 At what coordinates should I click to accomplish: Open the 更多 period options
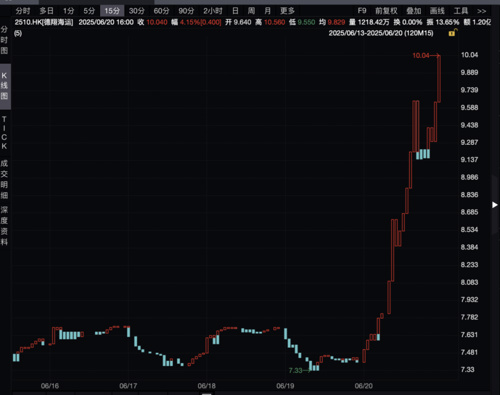pos(287,11)
